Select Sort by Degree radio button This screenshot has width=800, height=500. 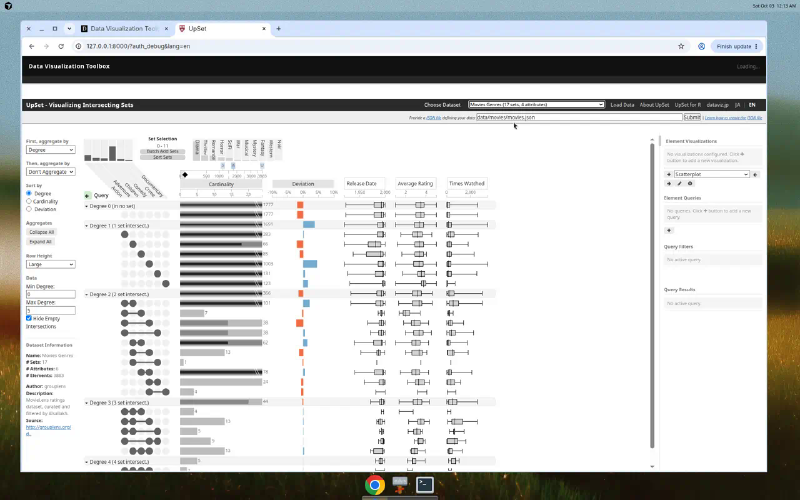tap(29, 193)
